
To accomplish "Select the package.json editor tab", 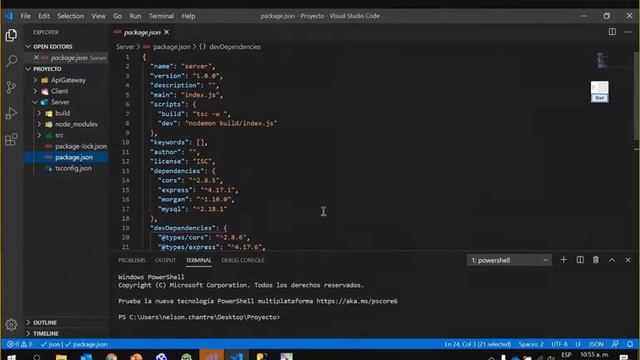I will tap(142, 32).
